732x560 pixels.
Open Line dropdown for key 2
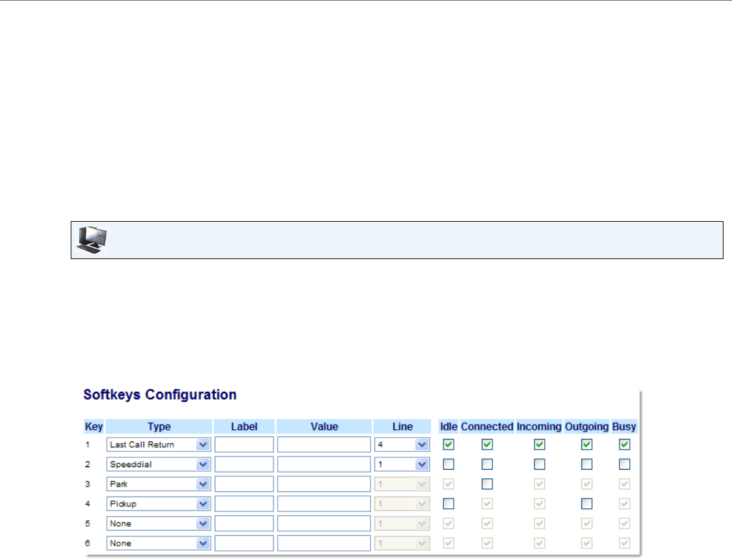(402, 464)
